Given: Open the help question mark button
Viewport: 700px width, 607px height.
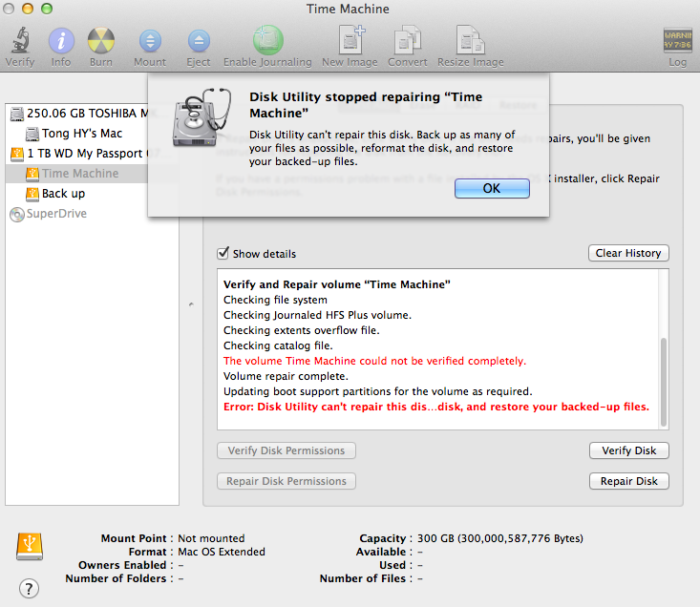Looking at the screenshot, I should (x=29, y=588).
